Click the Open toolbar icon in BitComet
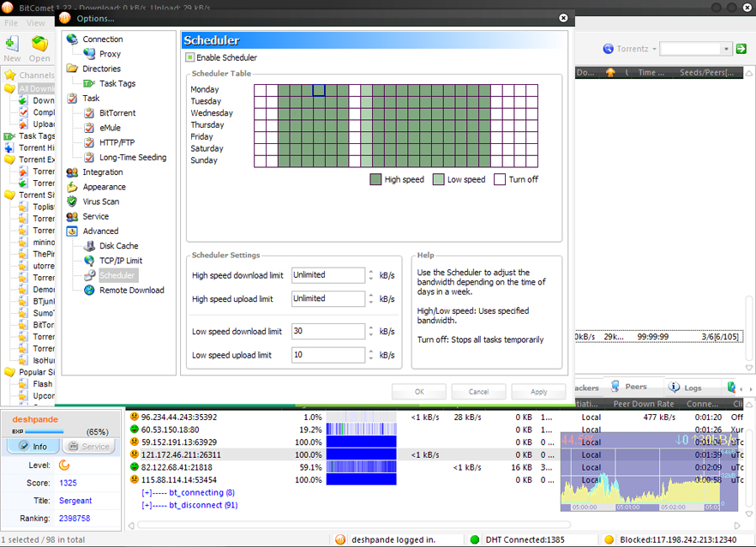The height and width of the screenshot is (547, 756). tap(39, 44)
